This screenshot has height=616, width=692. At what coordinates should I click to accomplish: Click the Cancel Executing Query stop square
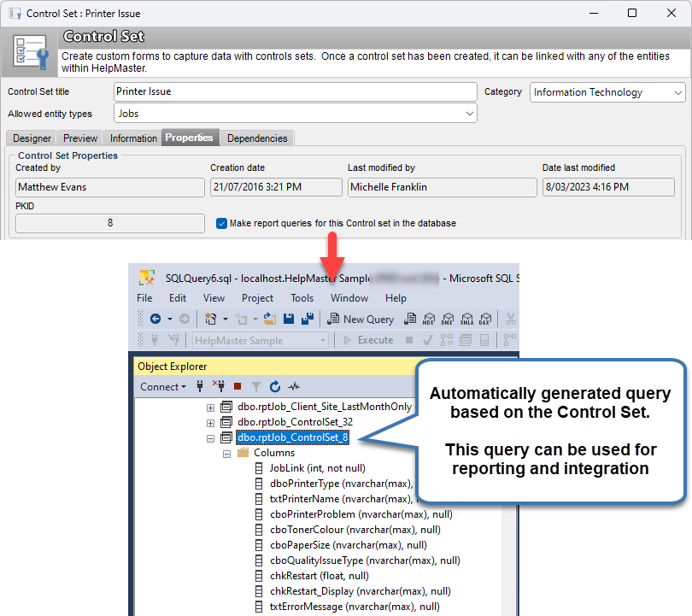(409, 340)
